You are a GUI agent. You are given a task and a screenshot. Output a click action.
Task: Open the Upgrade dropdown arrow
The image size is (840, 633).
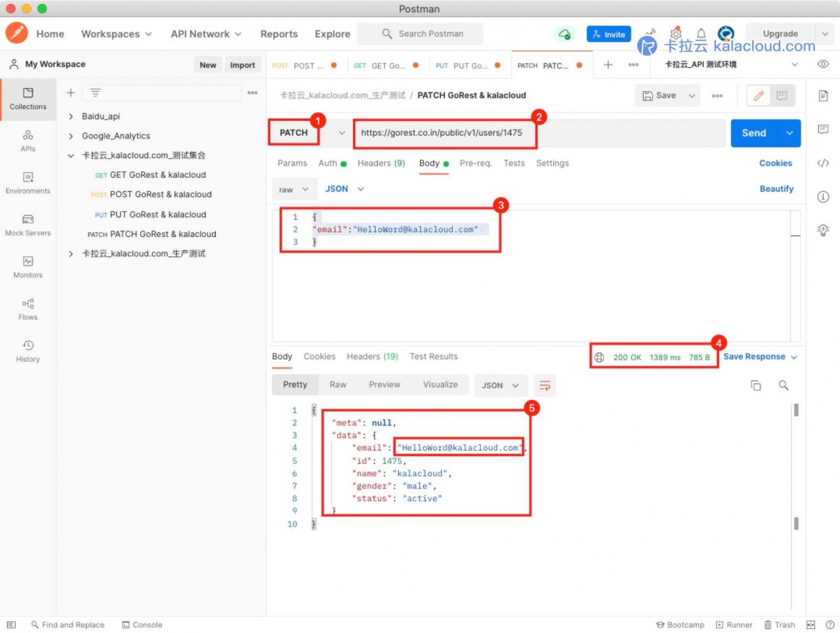[x=825, y=33]
